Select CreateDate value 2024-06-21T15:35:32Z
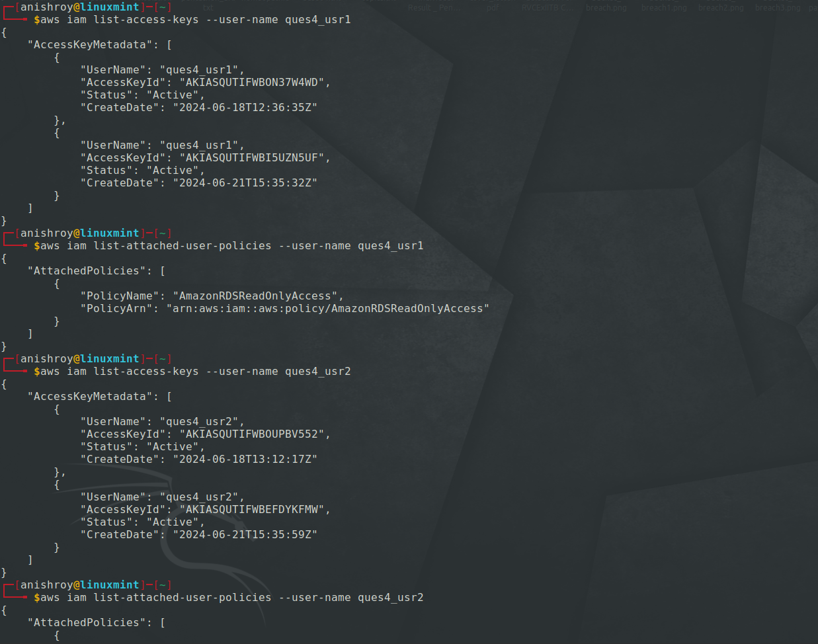Viewport: 818px width, 644px height. [245, 183]
